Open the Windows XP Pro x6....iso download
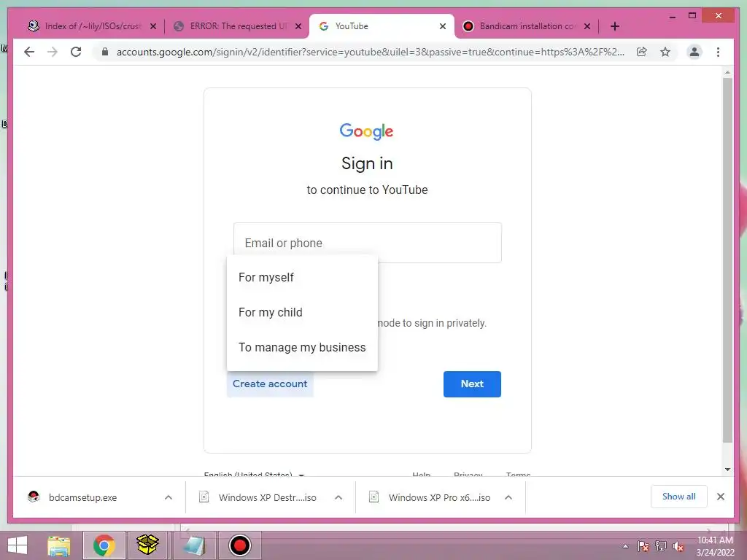This screenshot has height=560, width=747. [438, 497]
